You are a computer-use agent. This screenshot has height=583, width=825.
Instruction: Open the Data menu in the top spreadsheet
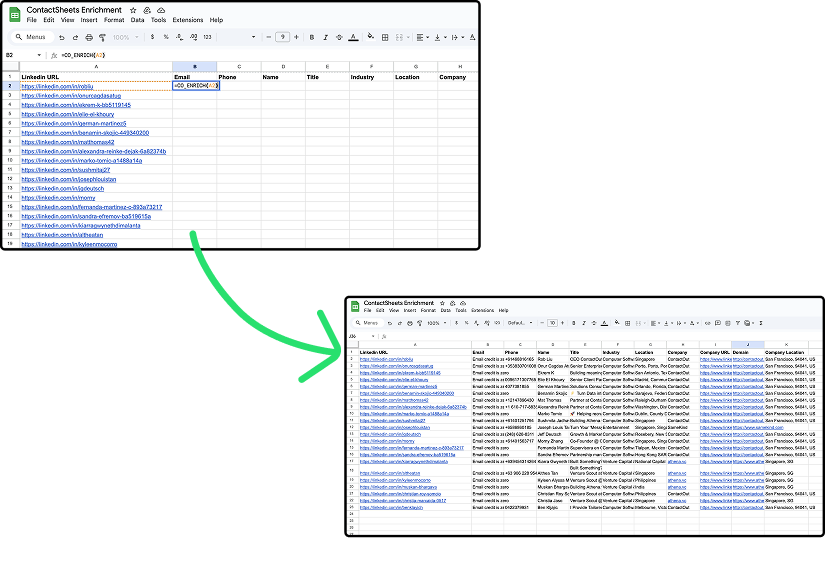pyautogui.click(x=137, y=20)
